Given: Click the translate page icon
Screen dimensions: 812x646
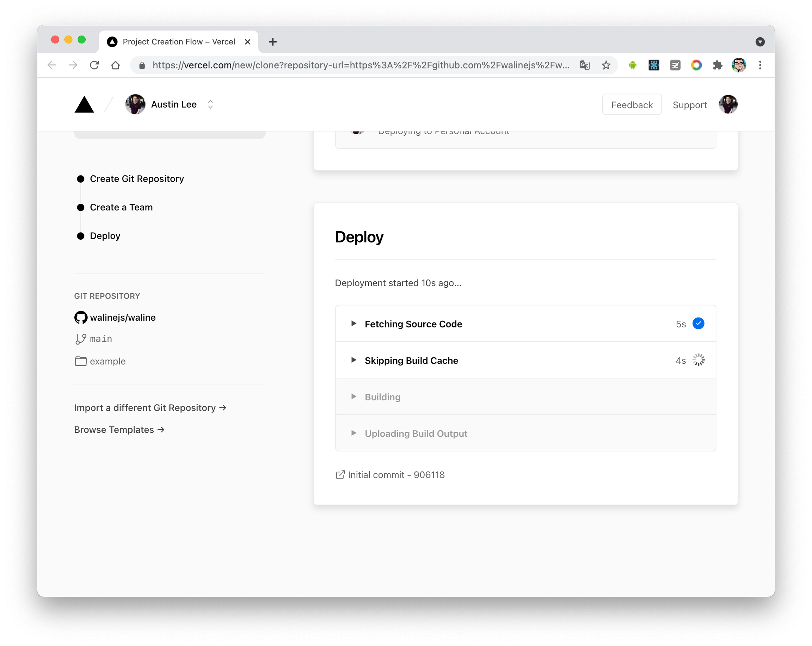Looking at the screenshot, I should pos(584,65).
